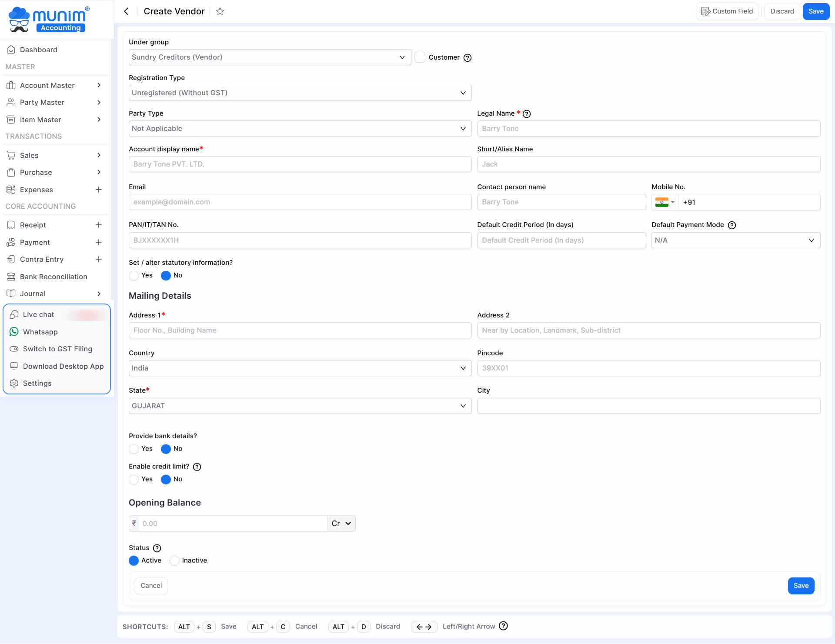Add new Receipt with plus icon
Viewport: 835px width, 644px height.
click(99, 225)
